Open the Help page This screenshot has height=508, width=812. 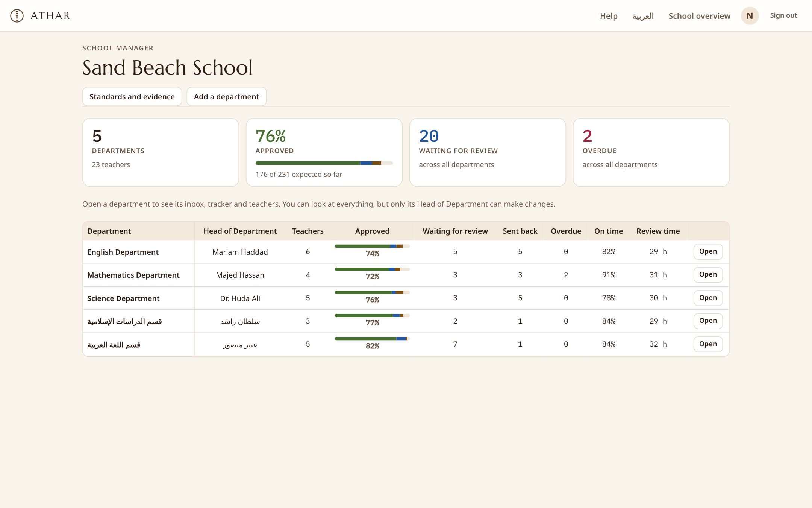[609, 16]
